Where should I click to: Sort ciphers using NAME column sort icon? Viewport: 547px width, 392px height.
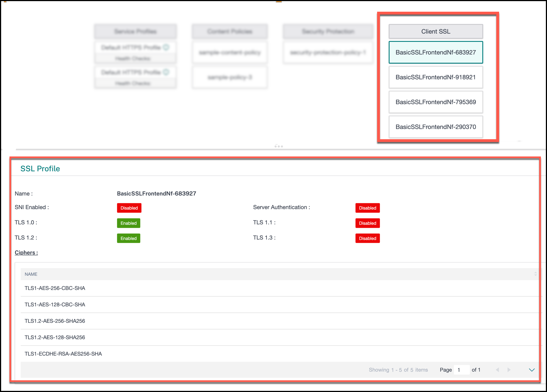(535, 274)
